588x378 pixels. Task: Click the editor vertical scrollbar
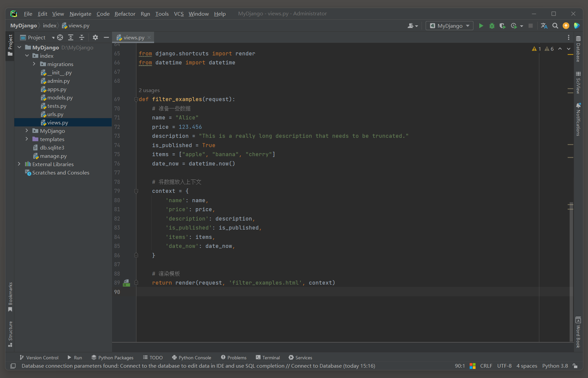click(x=571, y=272)
